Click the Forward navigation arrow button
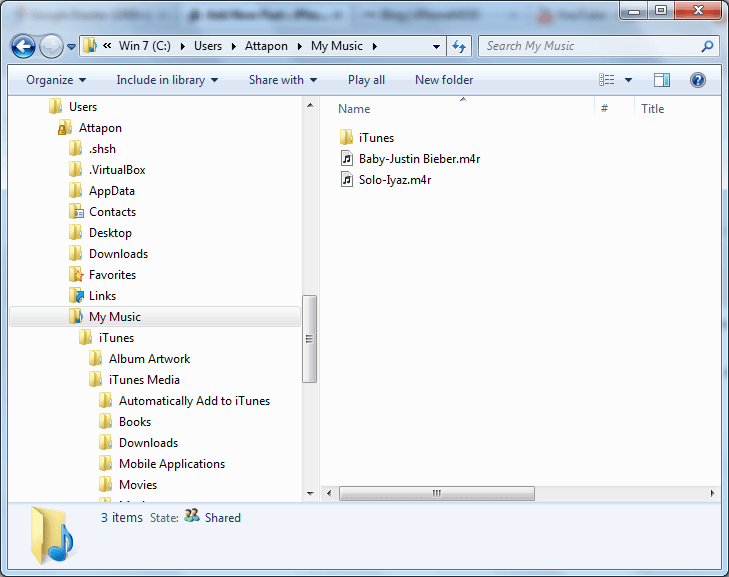 coord(51,46)
